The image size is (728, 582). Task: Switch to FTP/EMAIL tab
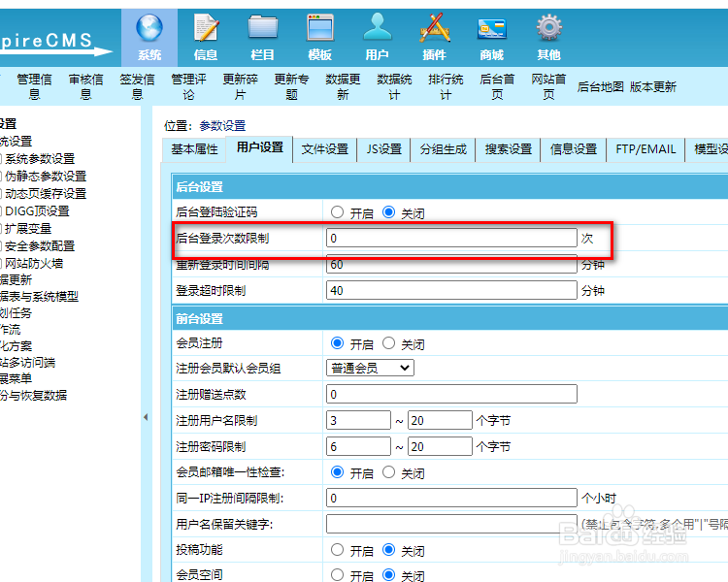click(x=645, y=149)
